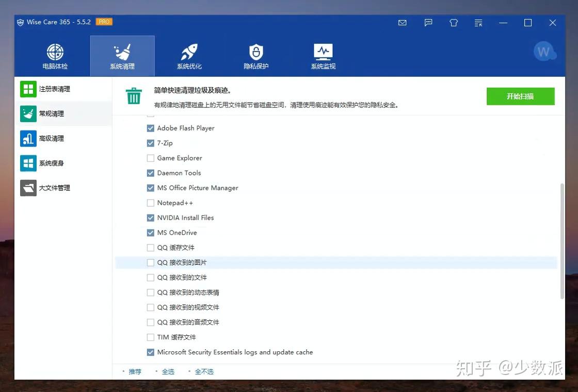Click the feedback chat icon
The image size is (578, 392).
(x=428, y=23)
